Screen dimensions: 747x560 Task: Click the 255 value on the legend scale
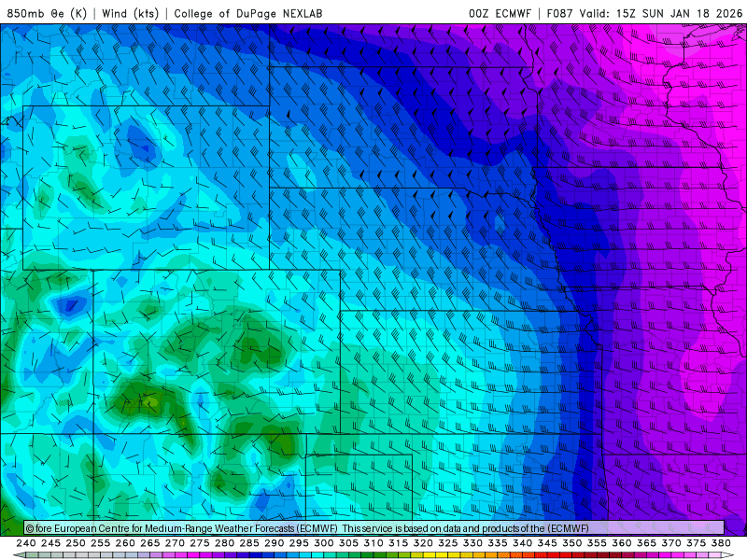point(100,543)
